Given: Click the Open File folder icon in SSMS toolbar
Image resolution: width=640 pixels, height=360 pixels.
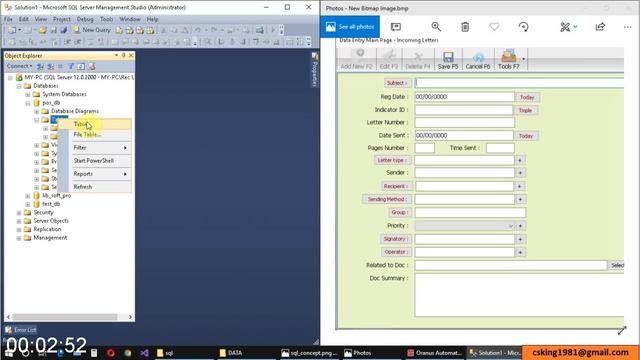Looking at the screenshot, I should pyautogui.click(x=42, y=30).
